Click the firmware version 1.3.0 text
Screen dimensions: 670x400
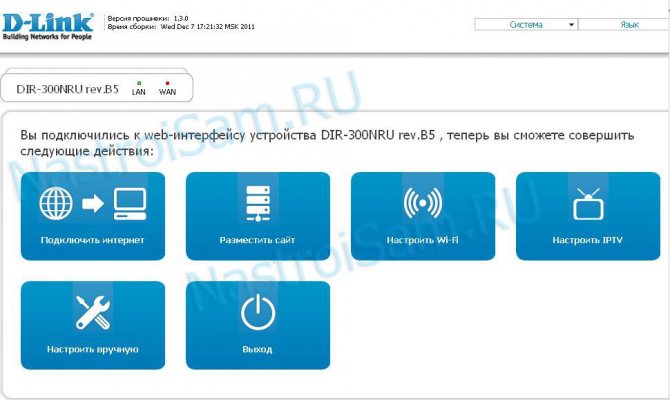coord(148,18)
